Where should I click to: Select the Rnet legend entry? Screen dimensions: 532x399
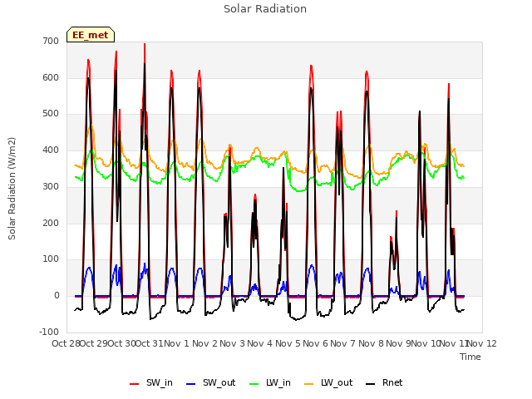[x=384, y=383]
